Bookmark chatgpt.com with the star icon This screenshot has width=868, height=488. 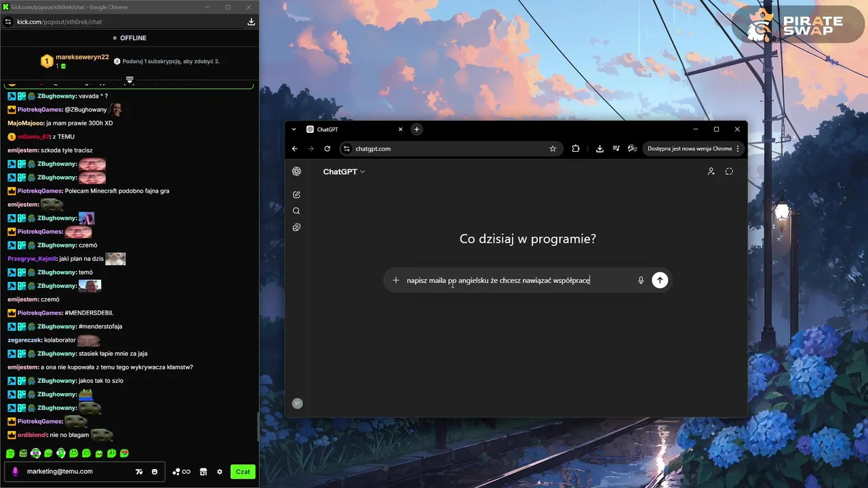tap(553, 148)
